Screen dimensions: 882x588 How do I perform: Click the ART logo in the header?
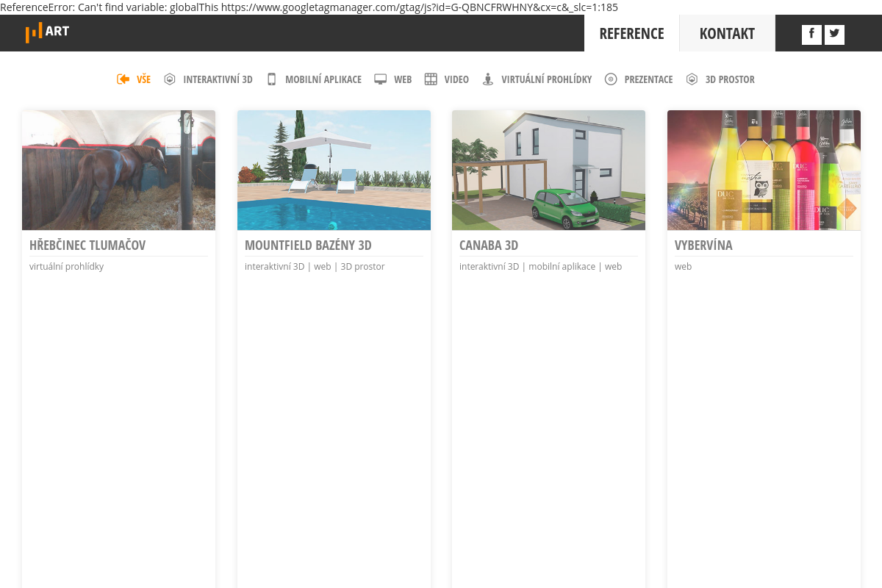point(47,32)
